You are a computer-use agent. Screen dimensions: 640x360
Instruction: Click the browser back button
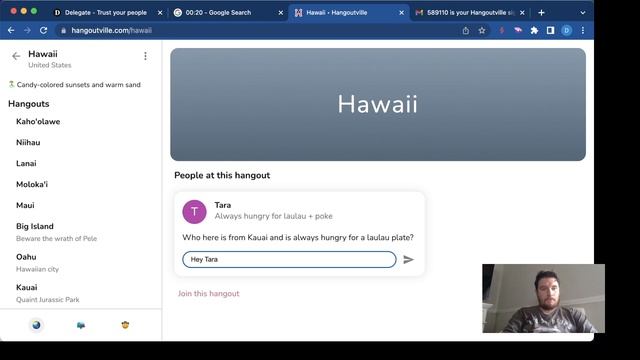[11, 30]
